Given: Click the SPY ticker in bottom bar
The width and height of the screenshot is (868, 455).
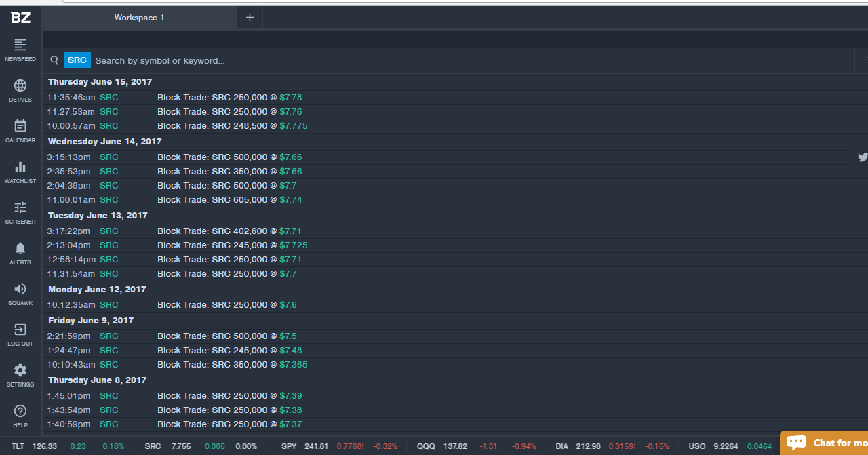Looking at the screenshot, I should click(290, 446).
